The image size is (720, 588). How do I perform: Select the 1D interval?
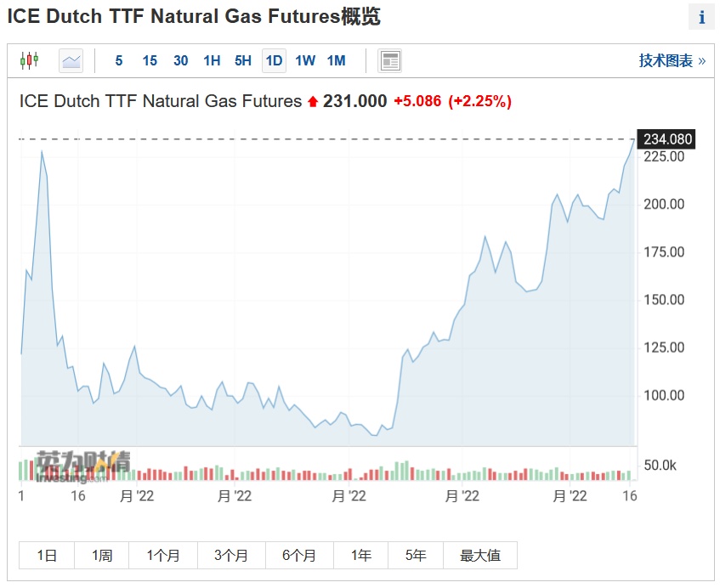[274, 60]
